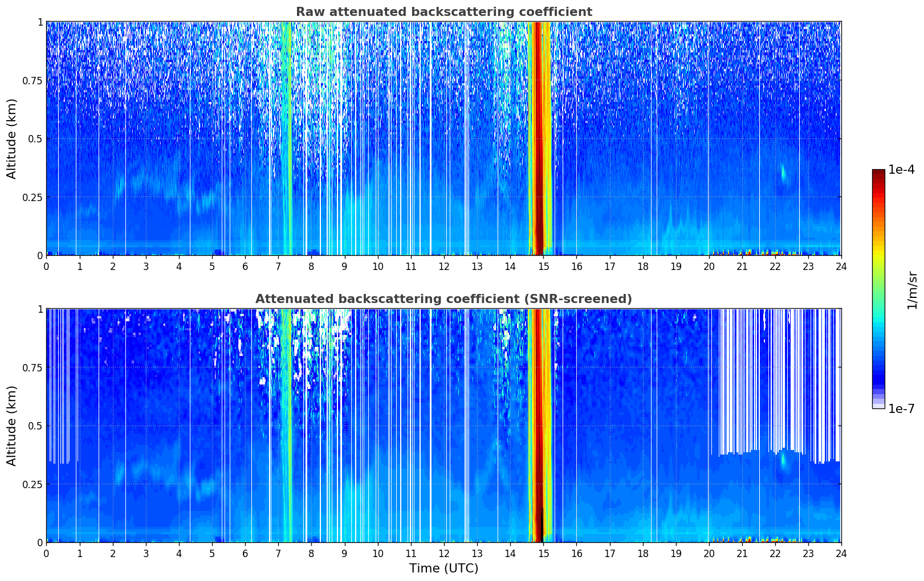The width and height of the screenshot is (924, 581).
Task: Click the red high-backscatter column near 15 UTC, raw plot
Action: pos(538,138)
